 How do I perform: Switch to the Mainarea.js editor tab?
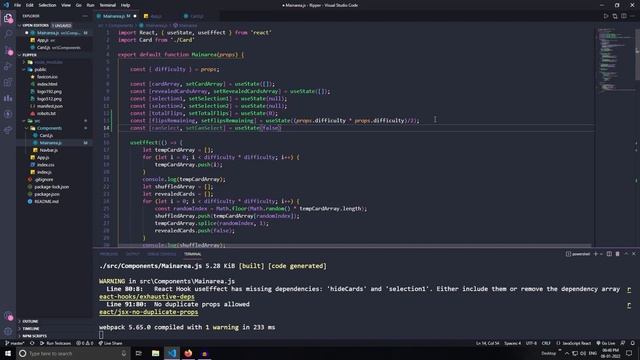117,16
